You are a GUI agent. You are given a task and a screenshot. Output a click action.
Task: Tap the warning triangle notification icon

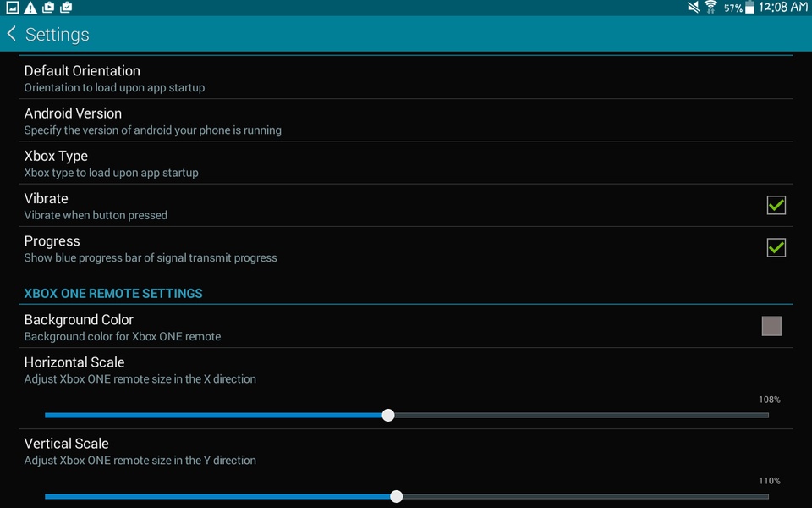click(x=30, y=8)
